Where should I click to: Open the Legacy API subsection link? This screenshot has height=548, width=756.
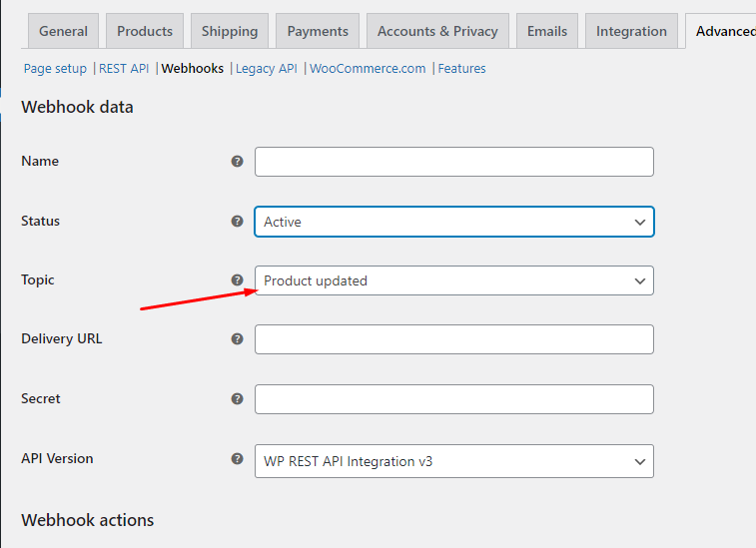(x=266, y=69)
